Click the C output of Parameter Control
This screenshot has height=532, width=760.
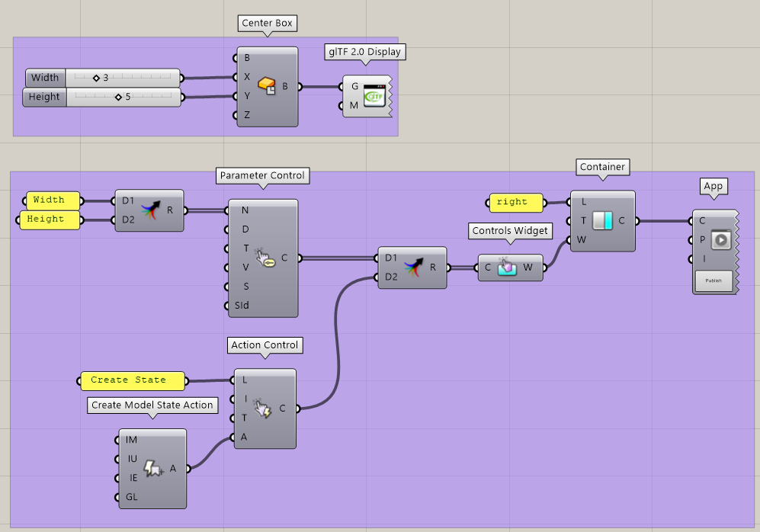[284, 258]
